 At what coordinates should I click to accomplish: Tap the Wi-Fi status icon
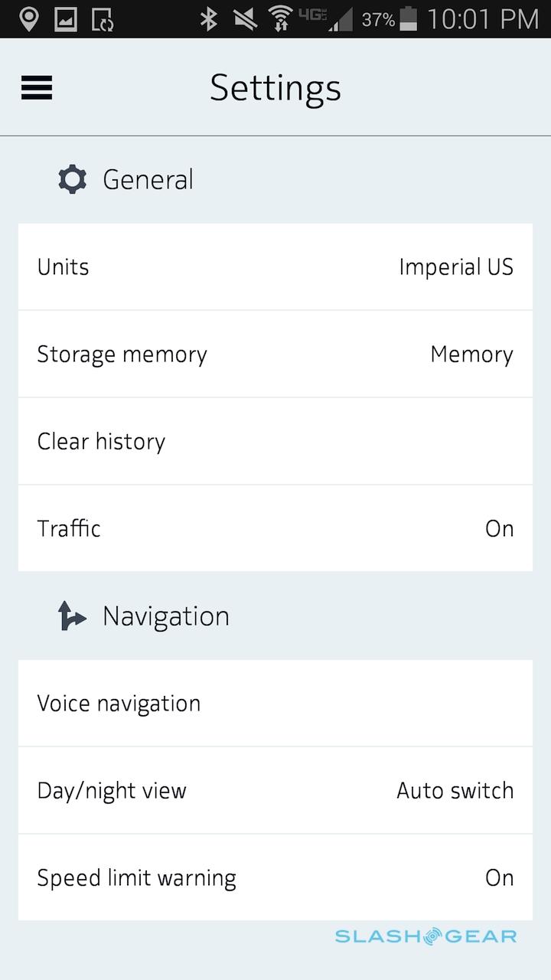pos(281,19)
